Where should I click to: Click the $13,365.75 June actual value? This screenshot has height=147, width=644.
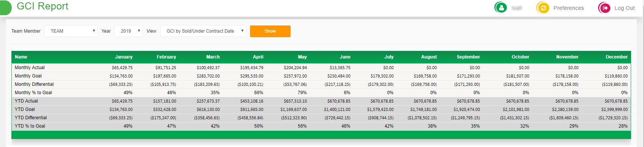coord(340,68)
